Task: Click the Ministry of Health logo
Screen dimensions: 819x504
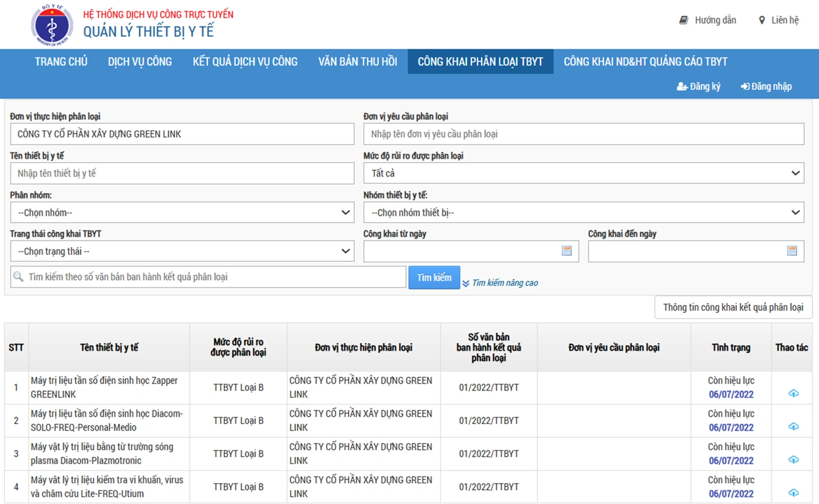Action: [x=52, y=25]
